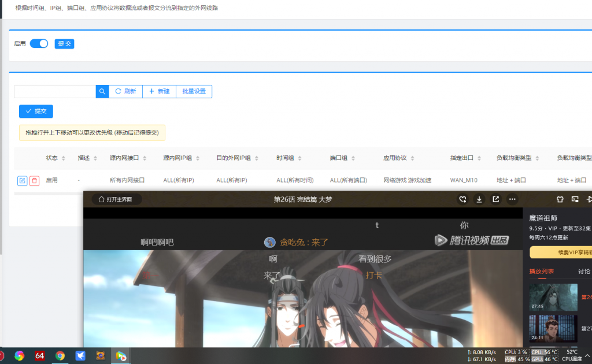
Task: Delete the WAN_M10 rule with the trash icon
Action: 34,181
